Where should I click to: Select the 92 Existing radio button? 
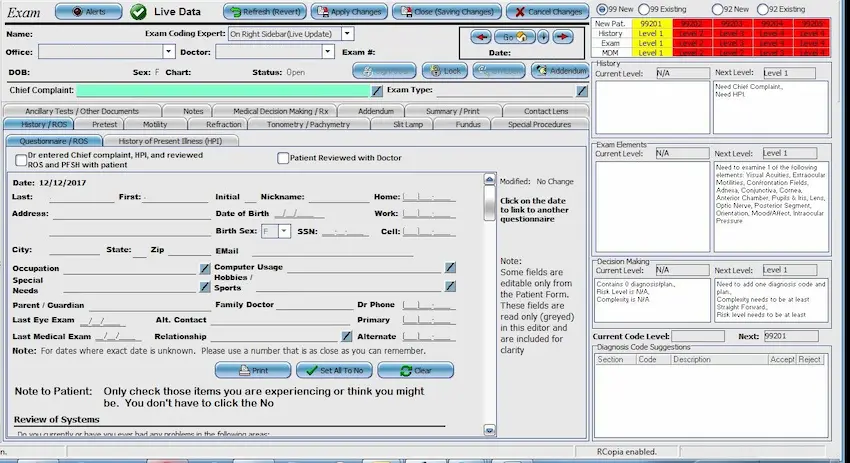click(762, 9)
